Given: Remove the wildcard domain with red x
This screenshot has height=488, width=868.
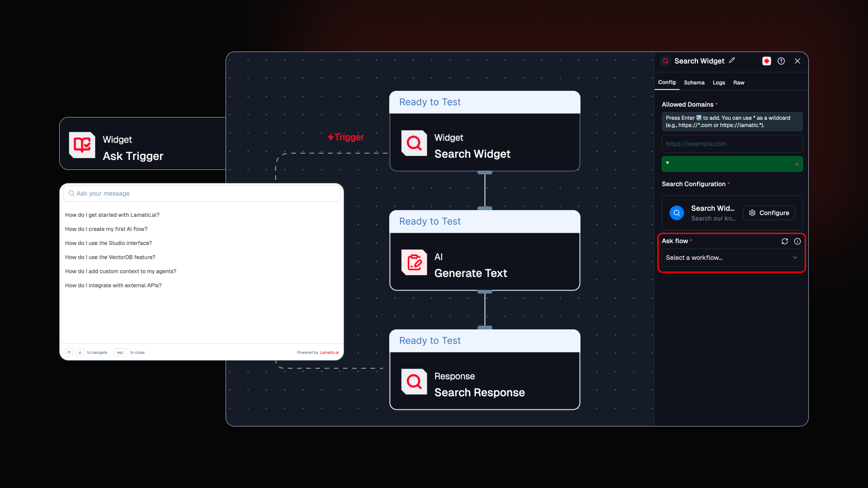Looking at the screenshot, I should click(x=797, y=164).
